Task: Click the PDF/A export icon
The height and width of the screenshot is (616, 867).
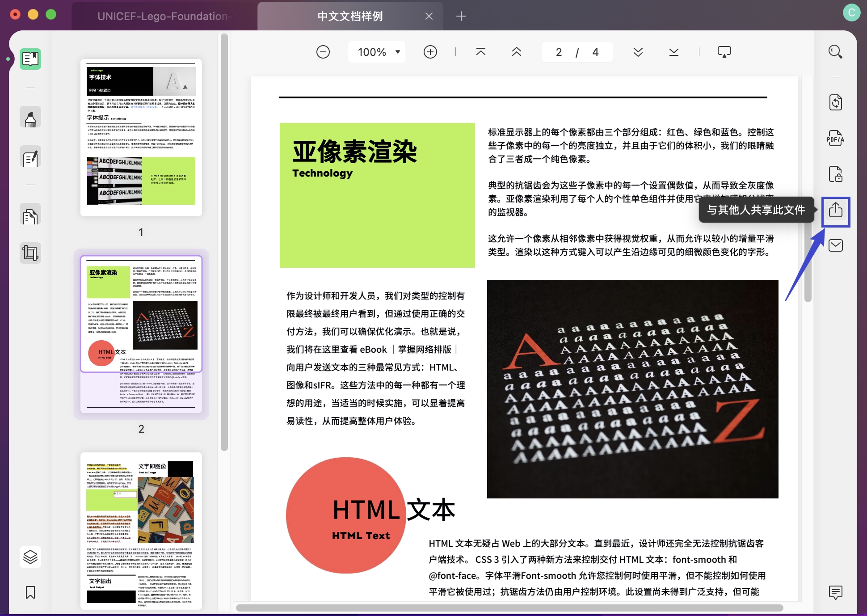Action: tap(836, 138)
